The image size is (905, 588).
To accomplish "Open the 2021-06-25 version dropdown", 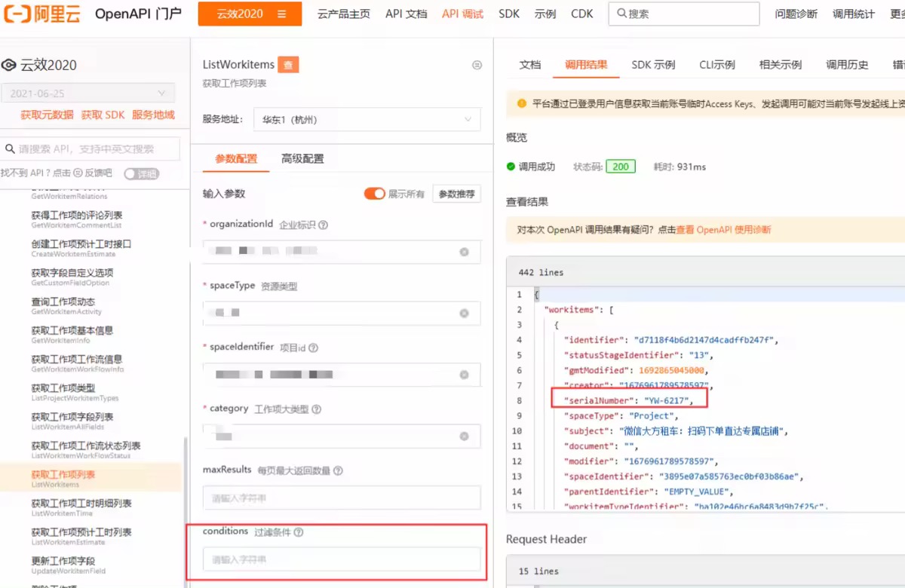I will [87, 93].
